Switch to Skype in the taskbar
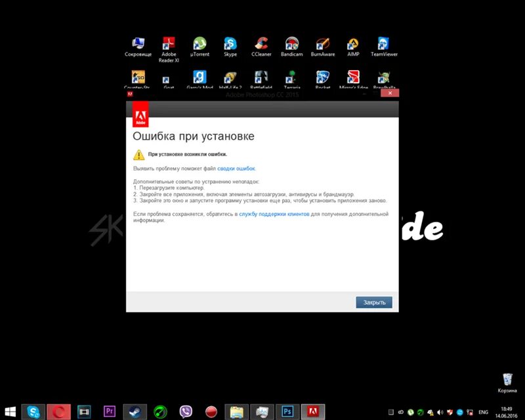Screen dimensions: 525x420 [x=33, y=411]
